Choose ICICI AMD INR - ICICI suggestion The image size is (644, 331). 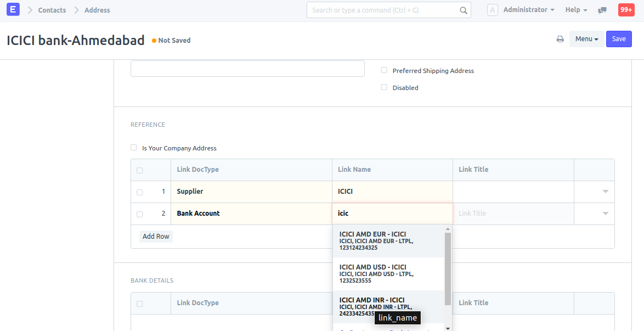[x=388, y=307]
